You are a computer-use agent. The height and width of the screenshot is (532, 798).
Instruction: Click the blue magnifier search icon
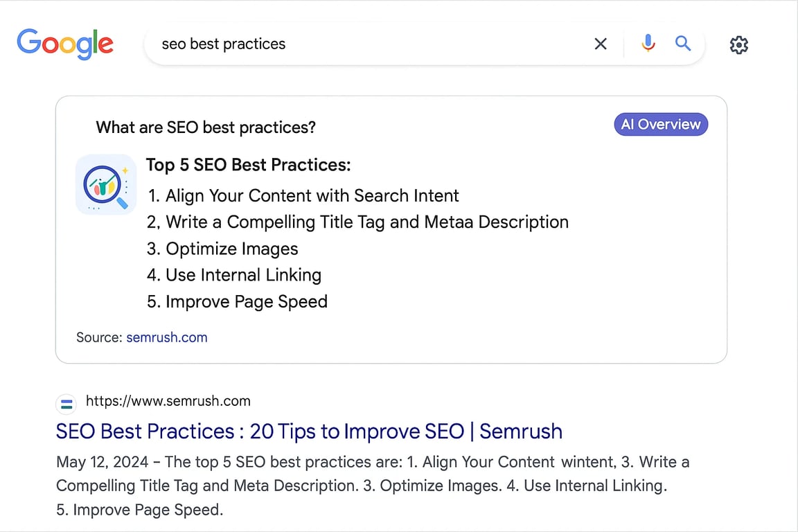pos(683,44)
